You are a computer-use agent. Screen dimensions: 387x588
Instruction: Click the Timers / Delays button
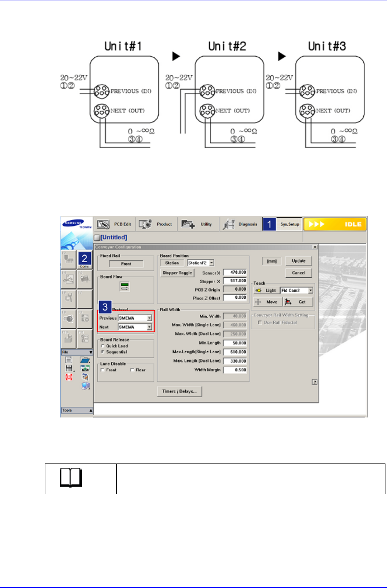[x=180, y=391]
